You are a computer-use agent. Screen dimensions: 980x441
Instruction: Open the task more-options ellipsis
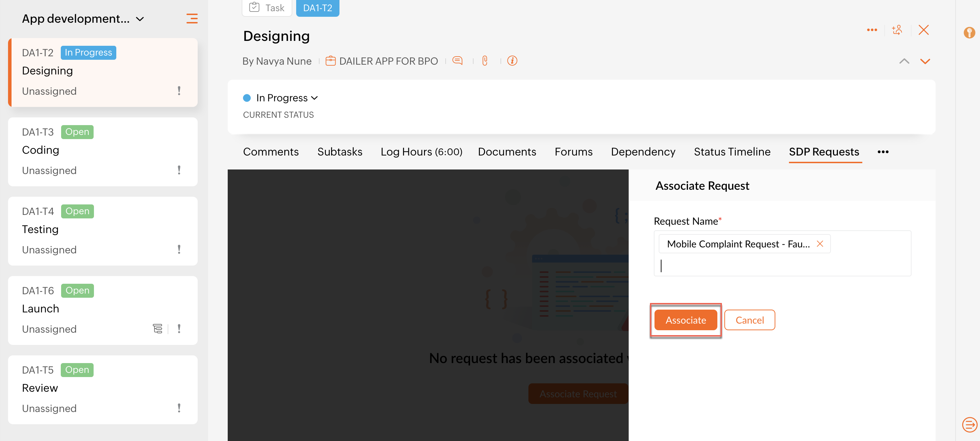872,30
